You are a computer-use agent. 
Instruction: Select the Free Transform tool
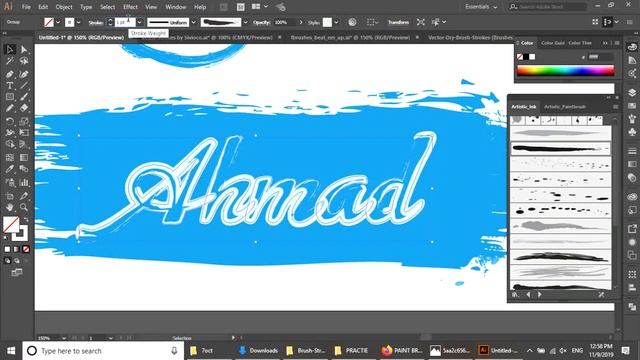(x=24, y=133)
